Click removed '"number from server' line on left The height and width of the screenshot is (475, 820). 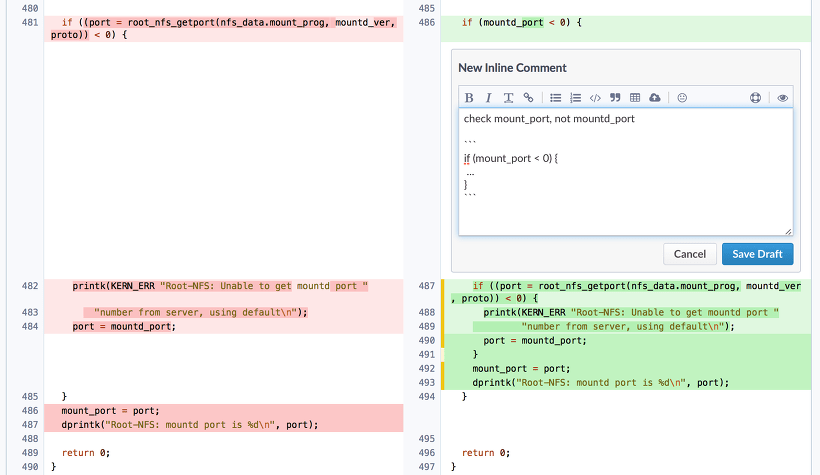[201, 312]
